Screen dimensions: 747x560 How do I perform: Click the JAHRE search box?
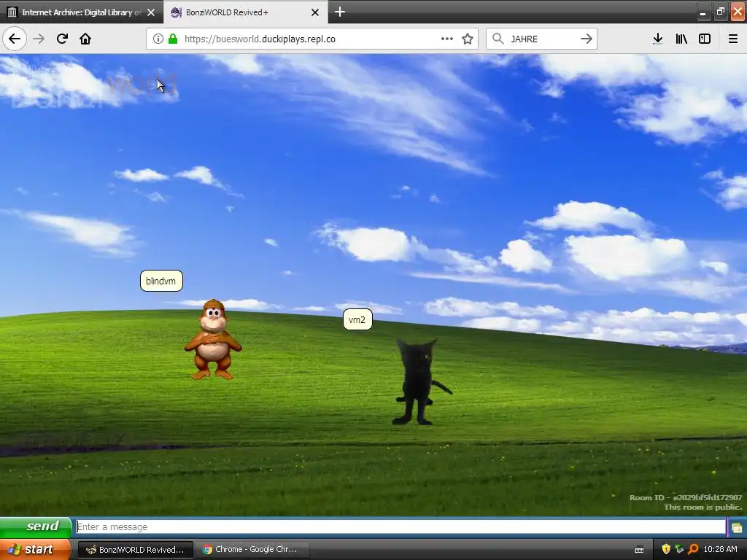[x=543, y=39]
